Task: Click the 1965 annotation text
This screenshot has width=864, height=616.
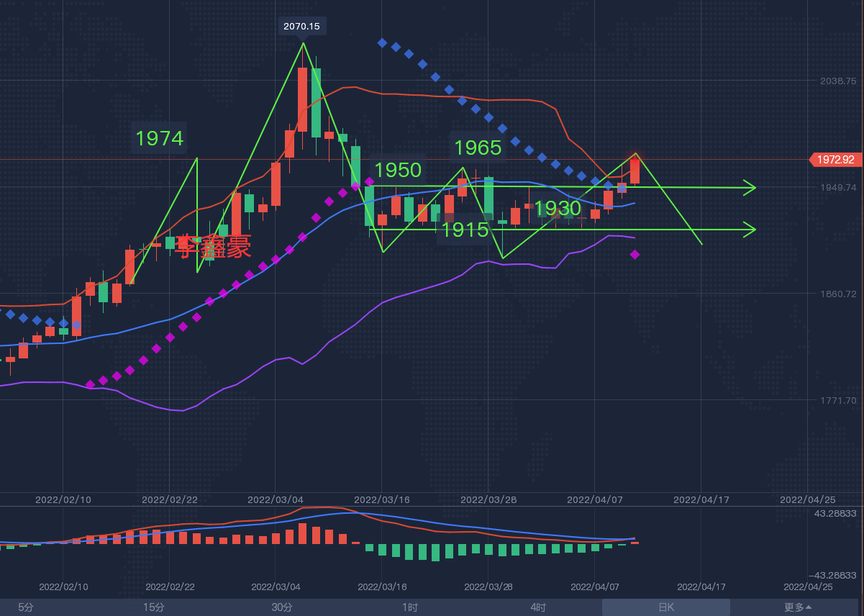Action: tap(478, 148)
